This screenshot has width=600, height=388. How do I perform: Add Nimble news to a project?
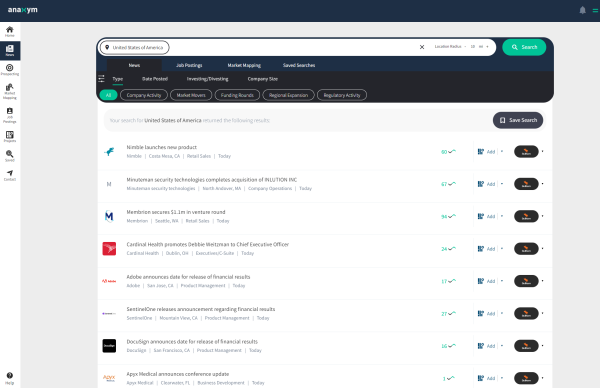pos(486,152)
